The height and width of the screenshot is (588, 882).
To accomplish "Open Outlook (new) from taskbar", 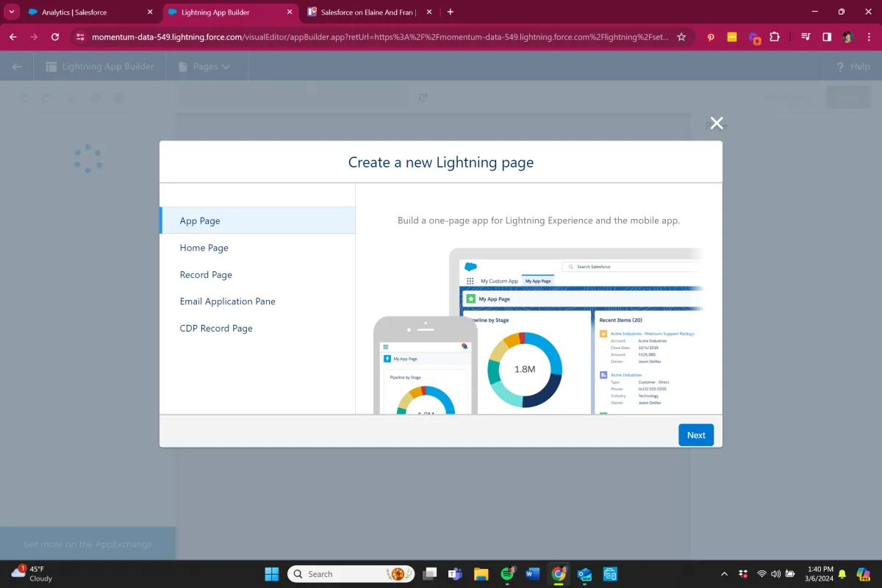I will click(x=584, y=574).
